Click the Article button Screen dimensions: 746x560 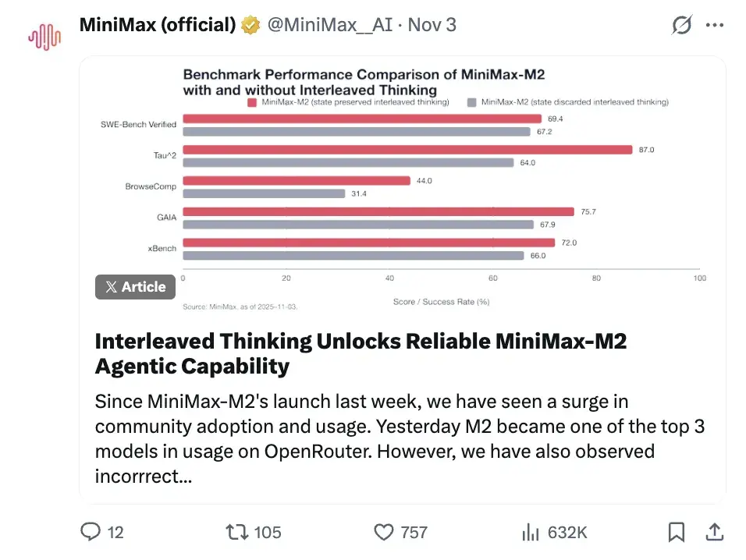point(135,286)
